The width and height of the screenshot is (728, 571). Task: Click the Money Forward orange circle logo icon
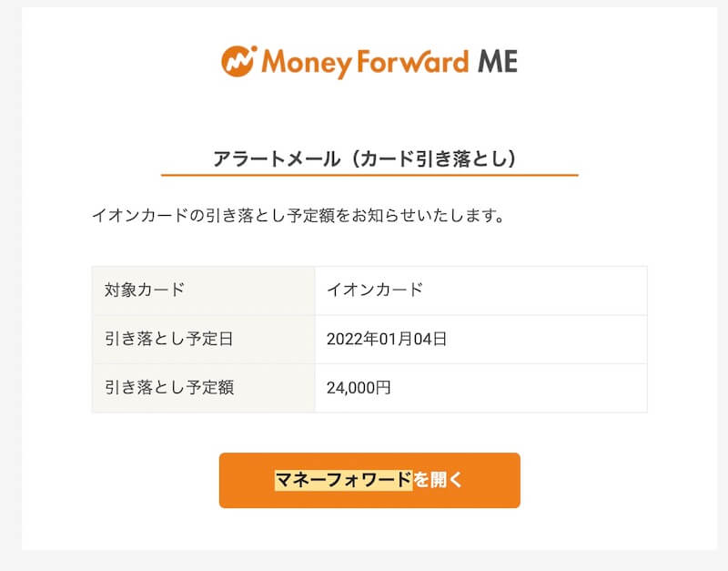point(238,61)
